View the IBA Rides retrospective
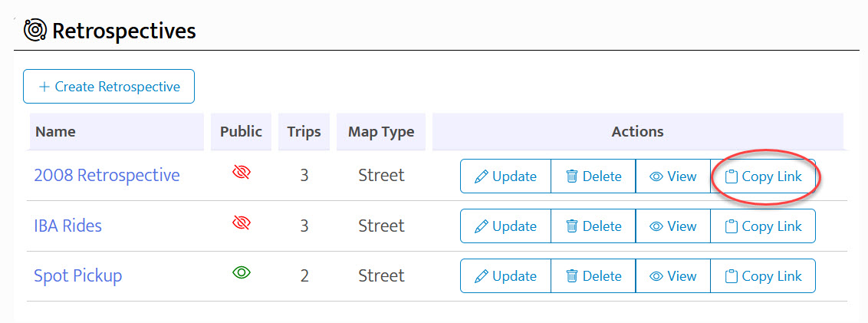 tap(672, 226)
